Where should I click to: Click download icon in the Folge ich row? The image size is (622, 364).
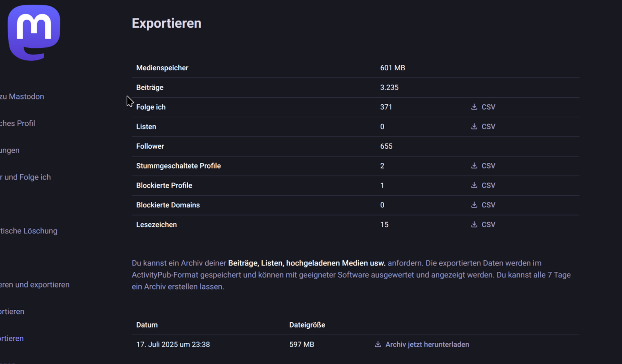474,107
